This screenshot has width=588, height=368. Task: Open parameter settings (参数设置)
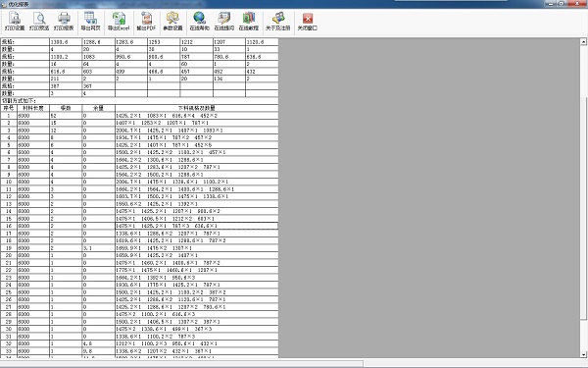(x=172, y=22)
